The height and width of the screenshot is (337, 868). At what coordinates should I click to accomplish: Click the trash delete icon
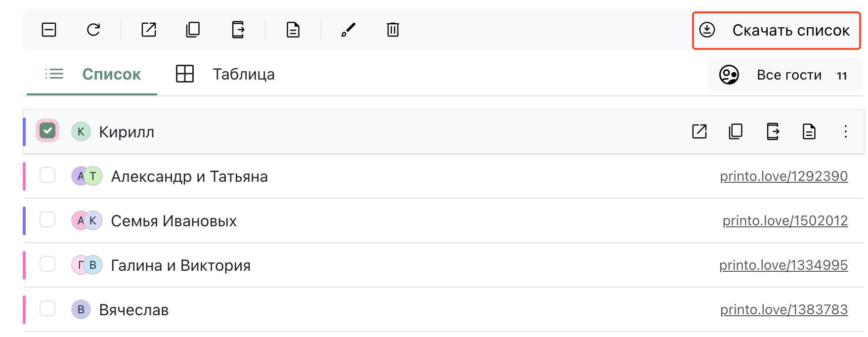click(x=392, y=30)
